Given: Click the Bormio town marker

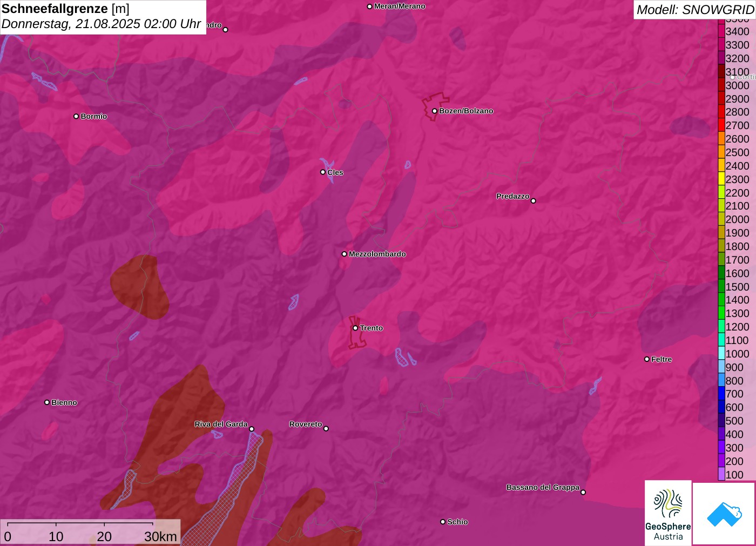Looking at the screenshot, I should click(76, 116).
